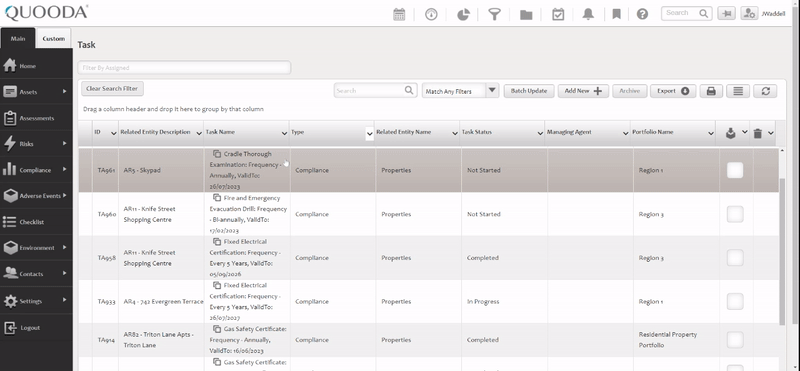Click the pin icon next to search
This screenshot has width=800, height=371.
(726, 14)
